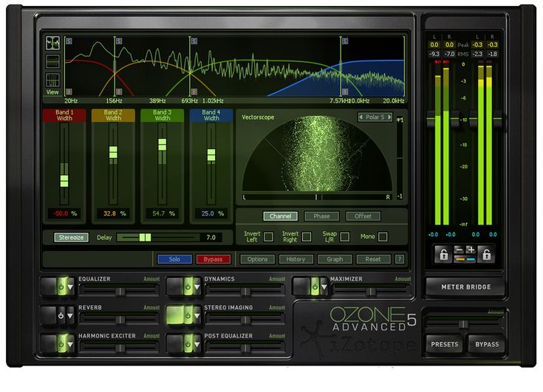Click right arrow beside Polar S
543x392 pixels.
(x=389, y=117)
